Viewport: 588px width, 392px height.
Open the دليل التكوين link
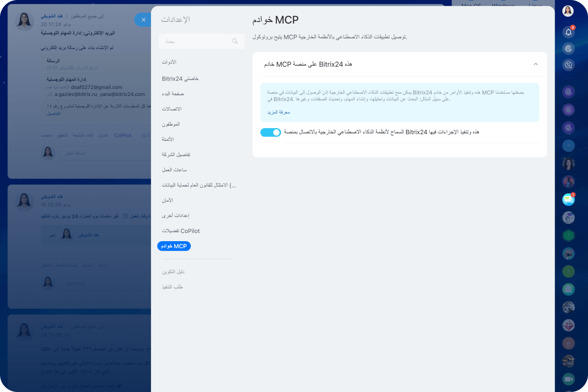click(x=173, y=272)
